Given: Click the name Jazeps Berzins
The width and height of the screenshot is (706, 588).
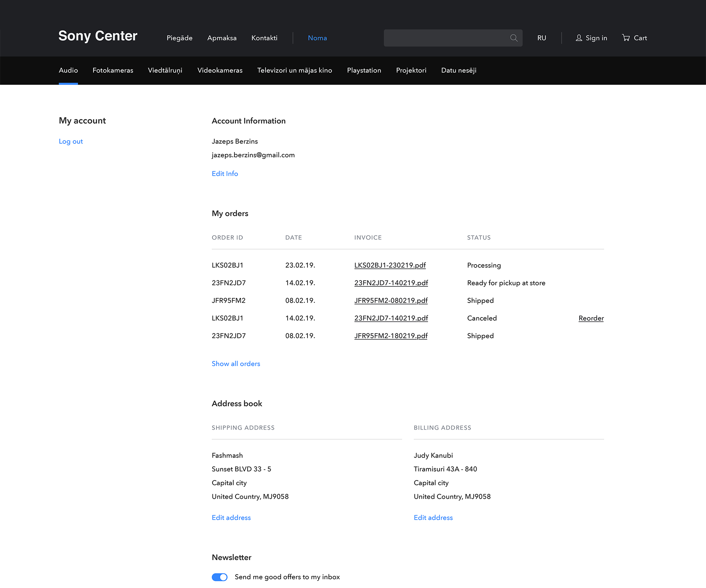Looking at the screenshot, I should (235, 141).
